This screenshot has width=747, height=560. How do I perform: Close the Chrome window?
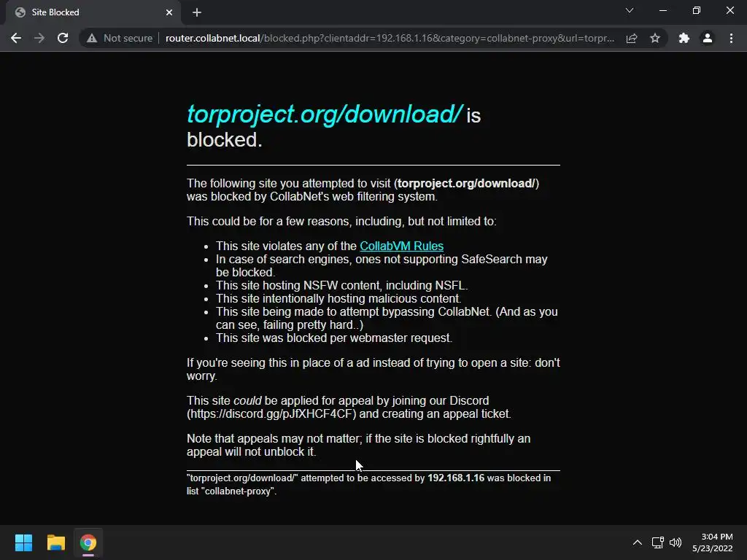[x=729, y=10]
